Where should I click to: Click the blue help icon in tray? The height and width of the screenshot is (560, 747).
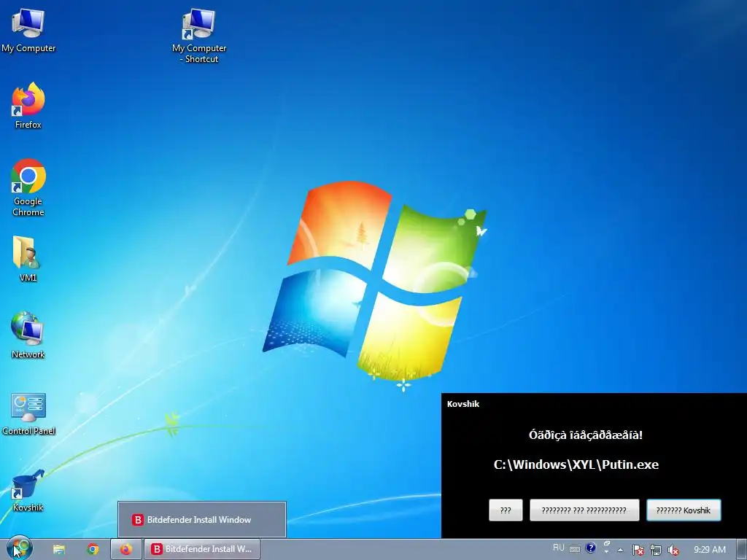(x=590, y=548)
